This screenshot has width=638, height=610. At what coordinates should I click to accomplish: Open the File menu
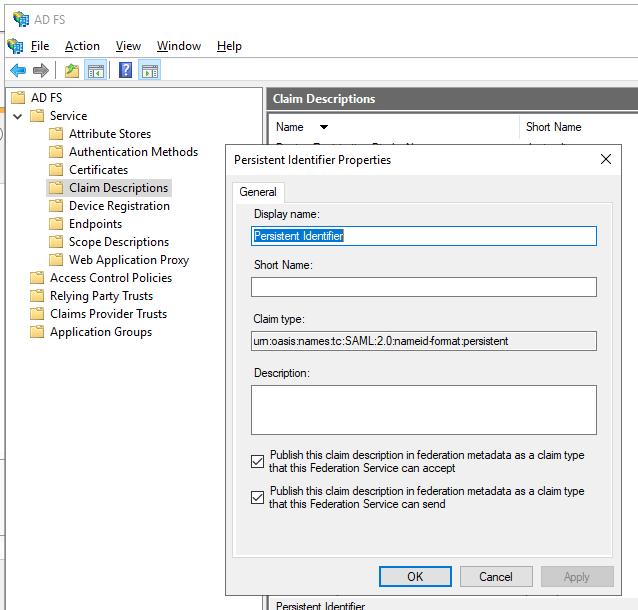point(40,46)
